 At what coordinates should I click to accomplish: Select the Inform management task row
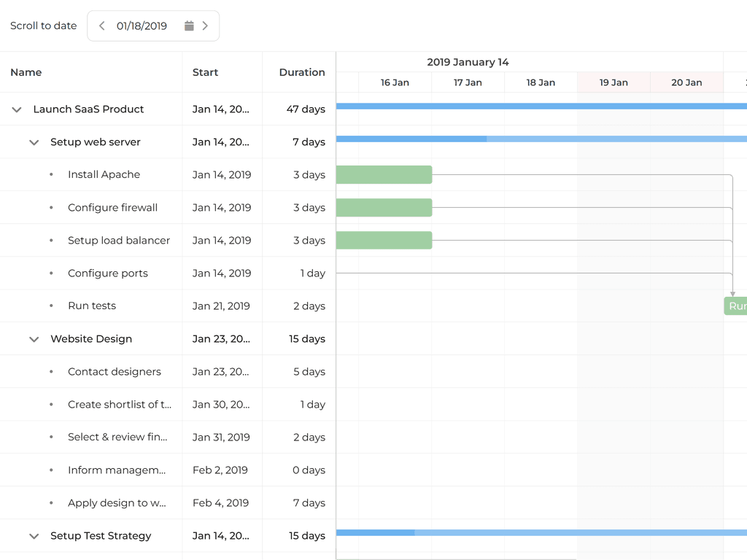117,470
